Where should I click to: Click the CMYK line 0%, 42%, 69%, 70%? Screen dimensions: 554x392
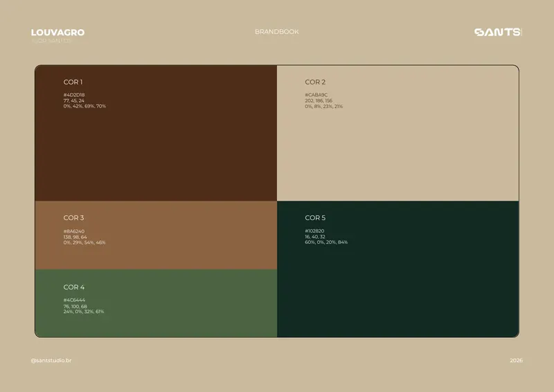coord(84,106)
